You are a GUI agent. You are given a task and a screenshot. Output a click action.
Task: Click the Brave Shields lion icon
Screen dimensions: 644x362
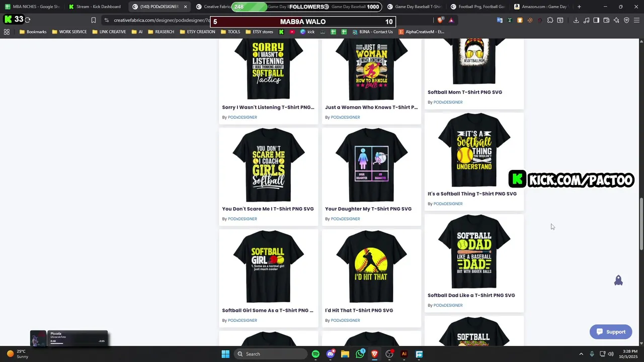[440, 20]
